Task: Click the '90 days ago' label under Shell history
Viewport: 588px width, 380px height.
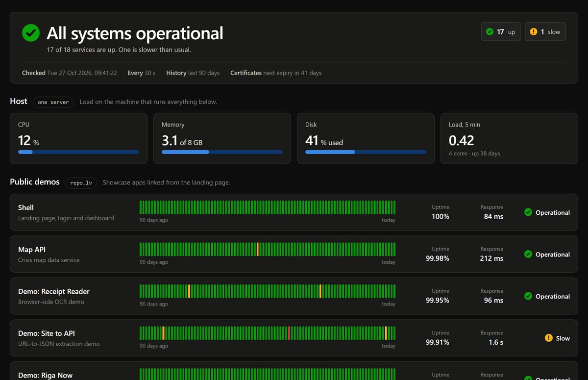Action: (x=154, y=220)
